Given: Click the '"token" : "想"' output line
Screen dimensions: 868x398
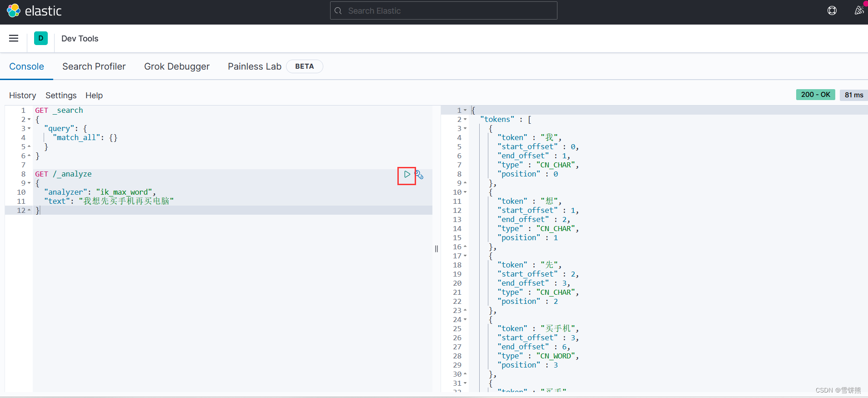Looking at the screenshot, I should coord(530,202).
